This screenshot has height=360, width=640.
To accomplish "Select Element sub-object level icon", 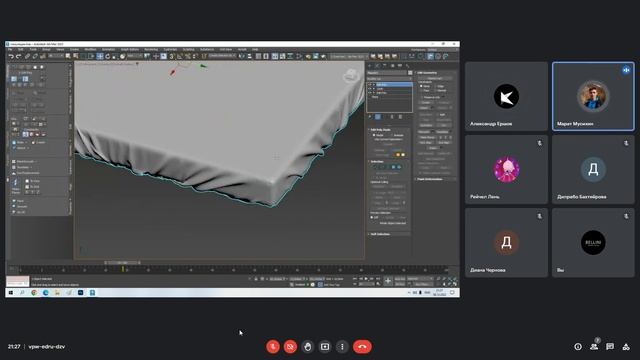I will [399, 167].
